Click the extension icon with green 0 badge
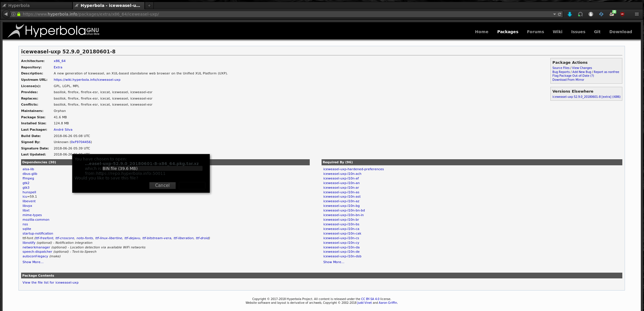Viewport: 644px width, 311px height. click(x=612, y=14)
